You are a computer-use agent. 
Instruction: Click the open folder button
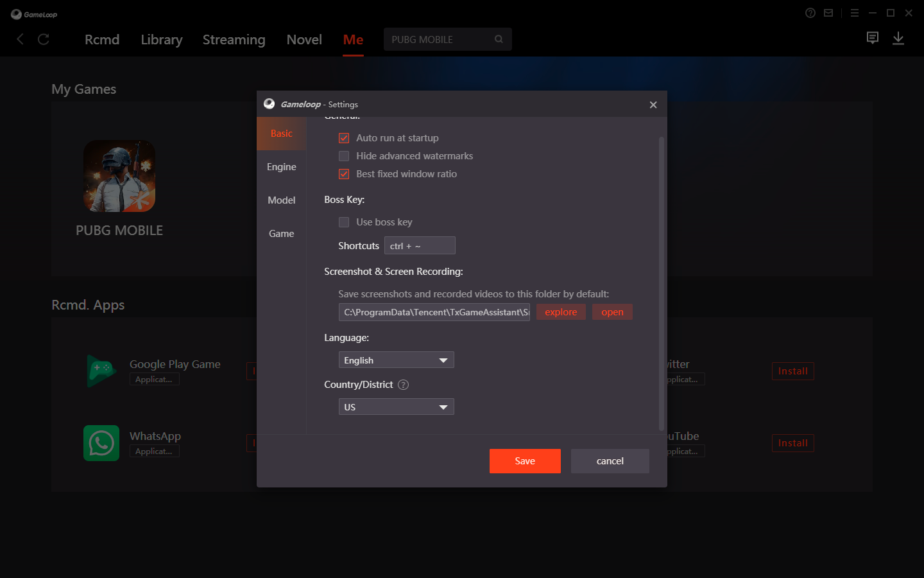(x=612, y=312)
